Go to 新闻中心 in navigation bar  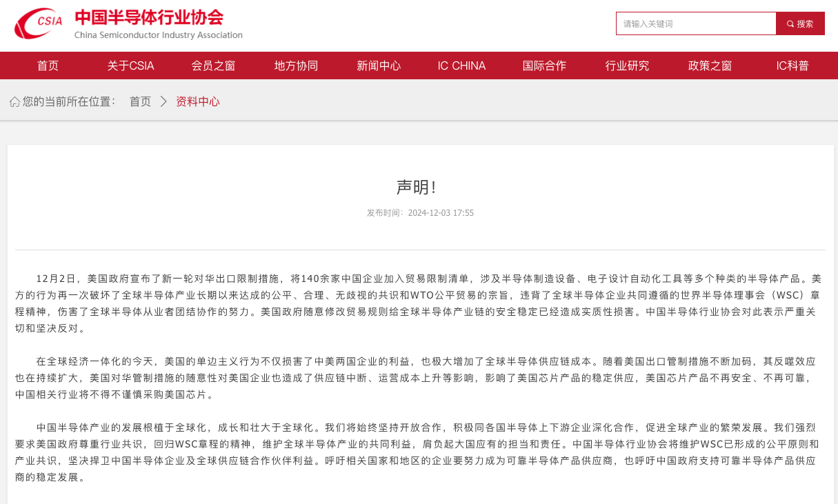pos(379,65)
